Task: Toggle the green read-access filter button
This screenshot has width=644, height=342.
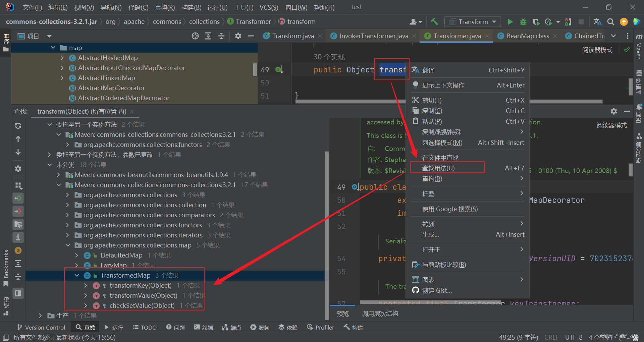Action: point(18,198)
